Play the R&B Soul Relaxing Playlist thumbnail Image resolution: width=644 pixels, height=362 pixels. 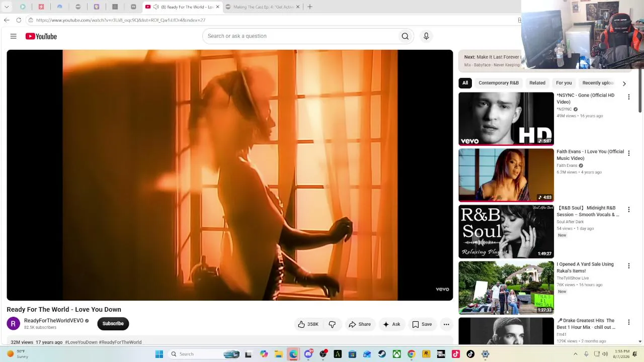click(506, 231)
